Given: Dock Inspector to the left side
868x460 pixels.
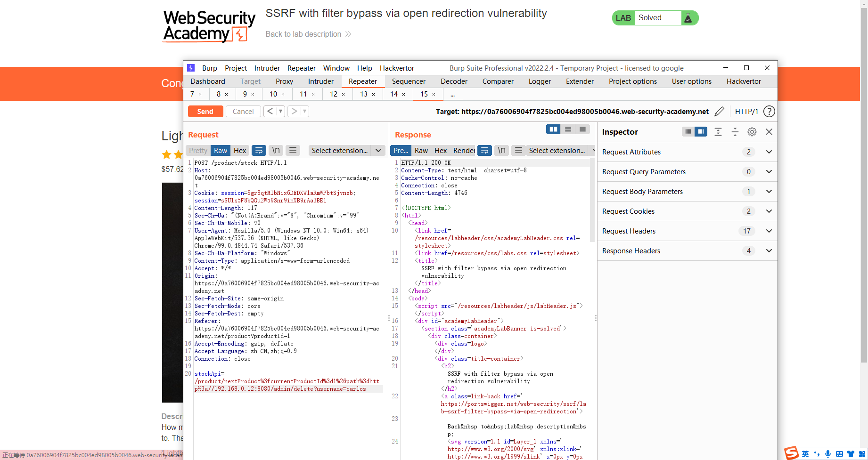Looking at the screenshot, I should tap(688, 132).
